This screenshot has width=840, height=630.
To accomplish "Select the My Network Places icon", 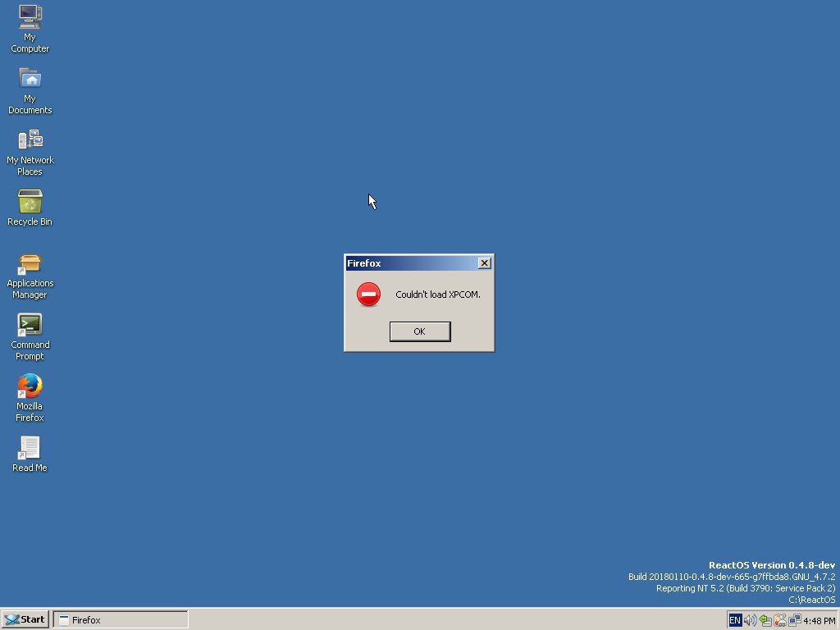I will (x=30, y=152).
